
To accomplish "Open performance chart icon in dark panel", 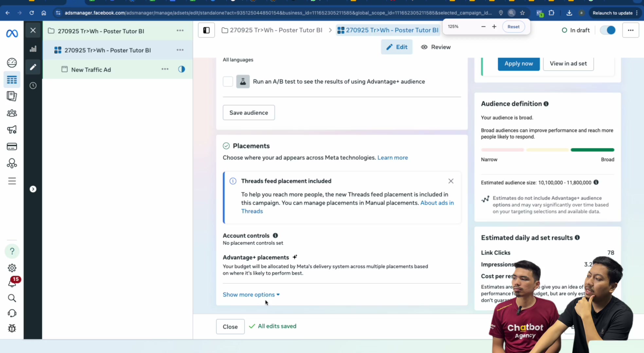I will 33,49.
